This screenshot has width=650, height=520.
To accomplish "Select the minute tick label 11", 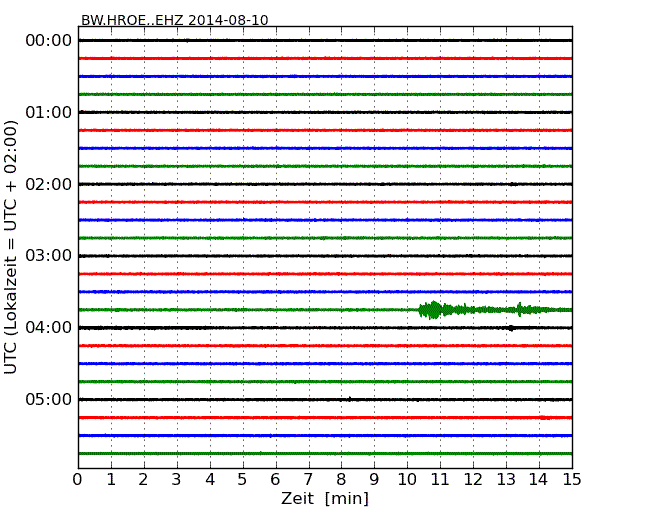I will click(440, 480).
